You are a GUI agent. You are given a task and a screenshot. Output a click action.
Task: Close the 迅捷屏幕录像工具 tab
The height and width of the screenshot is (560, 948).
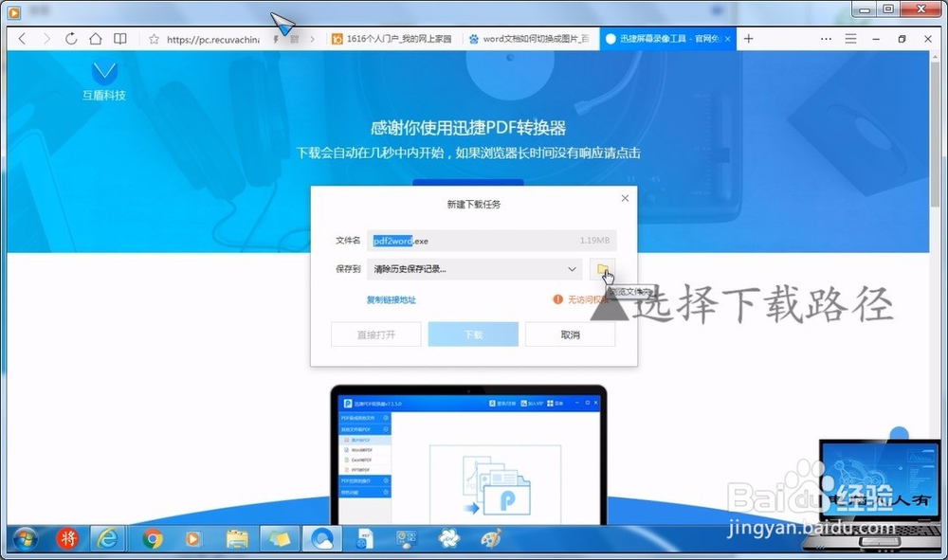[727, 39]
